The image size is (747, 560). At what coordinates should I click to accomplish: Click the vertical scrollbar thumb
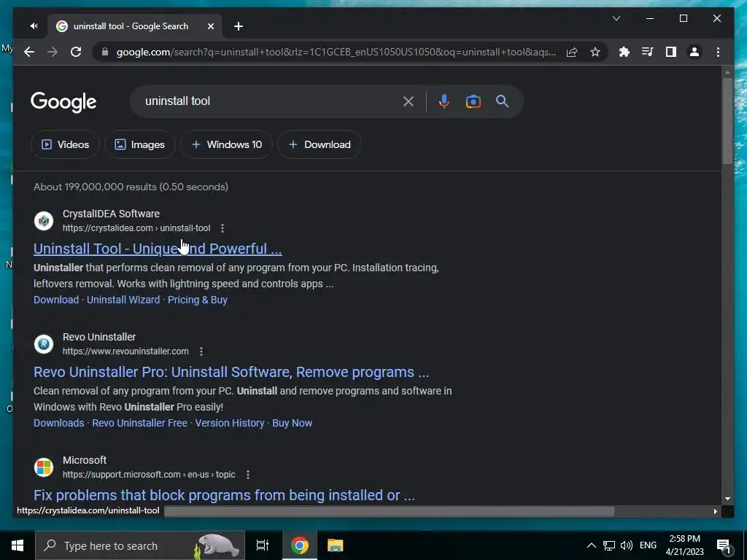pyautogui.click(x=727, y=121)
